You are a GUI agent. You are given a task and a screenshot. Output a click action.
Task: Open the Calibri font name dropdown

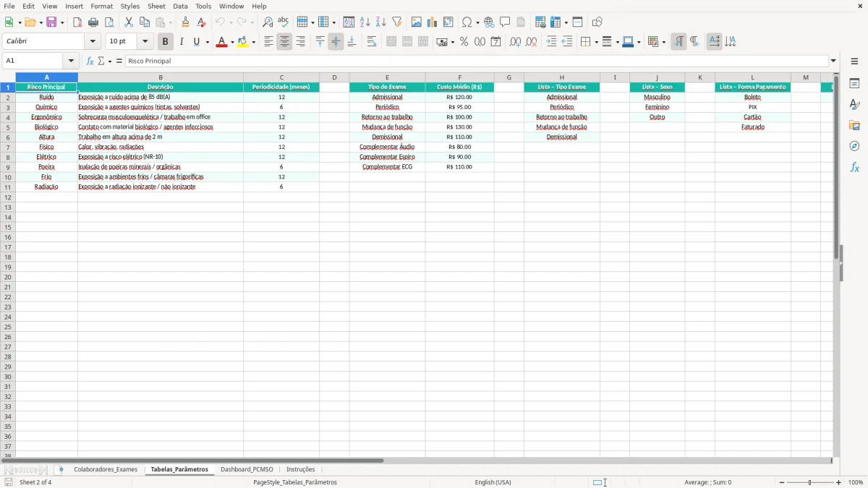click(x=93, y=42)
